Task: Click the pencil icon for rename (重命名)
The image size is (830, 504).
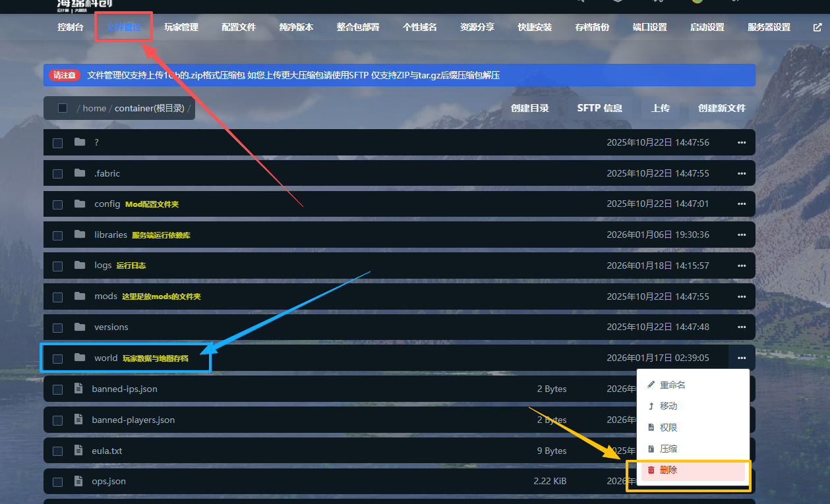Action: pos(651,385)
